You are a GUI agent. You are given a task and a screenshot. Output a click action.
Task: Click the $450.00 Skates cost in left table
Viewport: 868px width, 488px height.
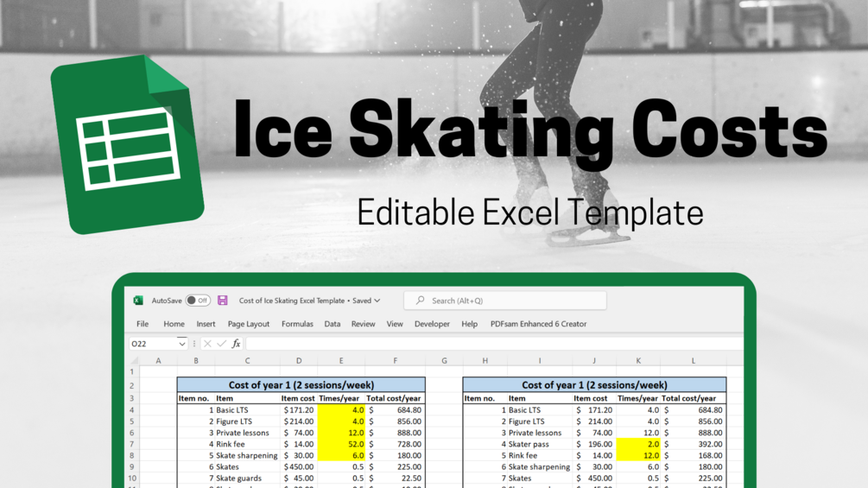299,466
